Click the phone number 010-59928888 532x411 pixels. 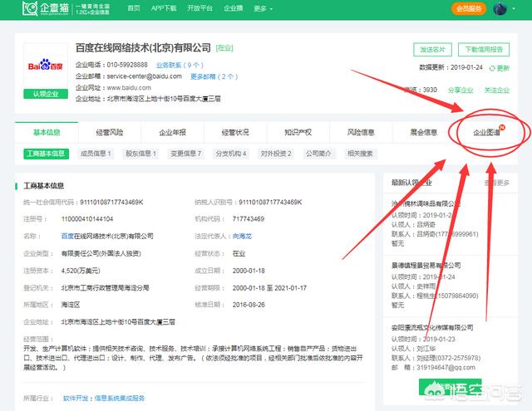click(127, 65)
